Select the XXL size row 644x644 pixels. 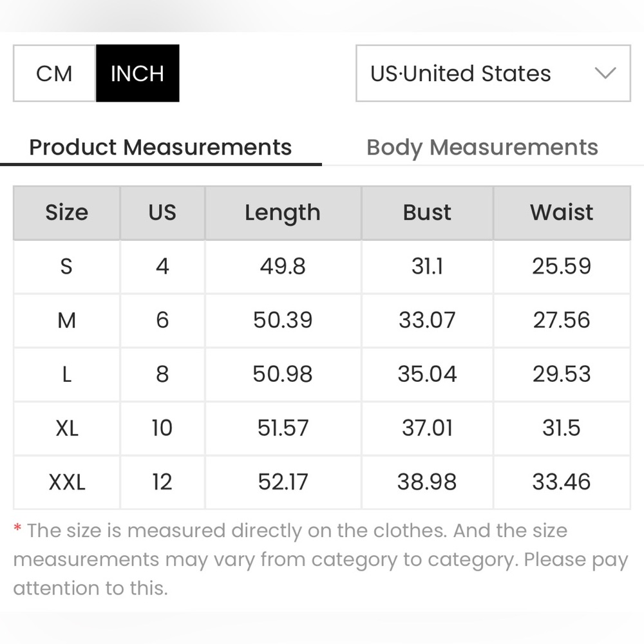pyautogui.click(x=322, y=482)
